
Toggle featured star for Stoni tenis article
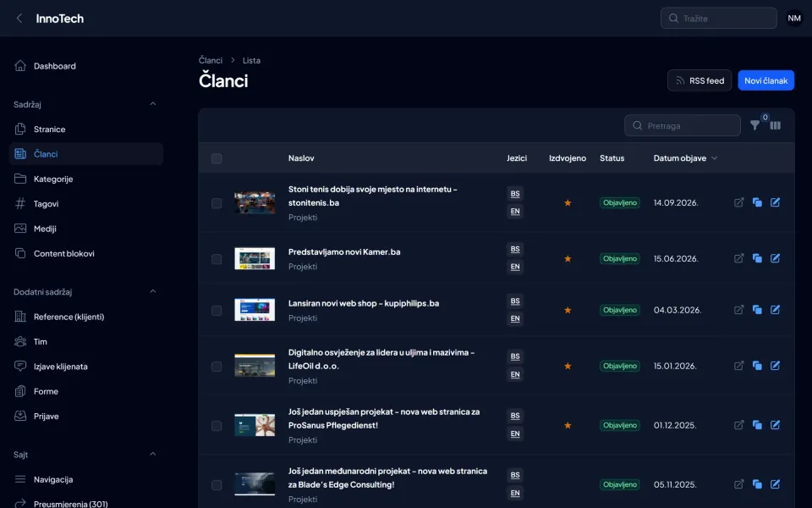point(568,202)
